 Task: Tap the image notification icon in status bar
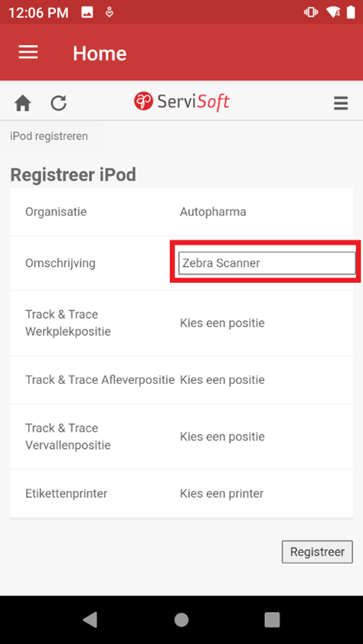click(x=87, y=13)
